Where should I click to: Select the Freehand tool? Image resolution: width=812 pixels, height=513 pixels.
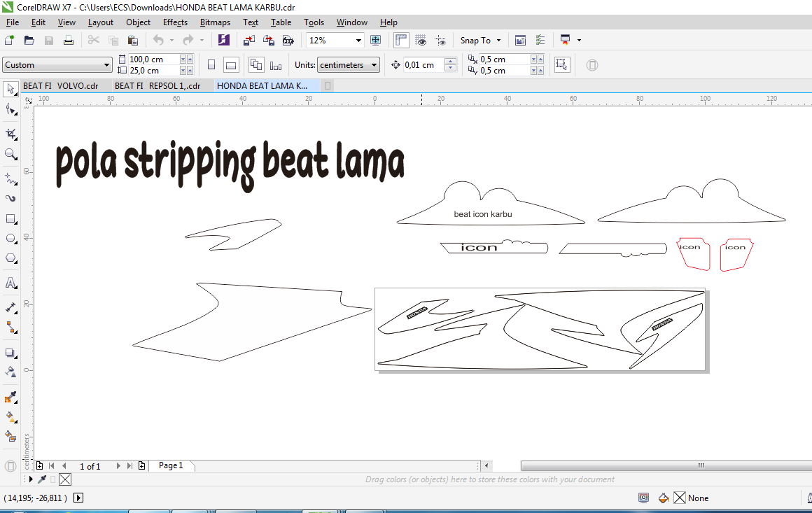10,178
